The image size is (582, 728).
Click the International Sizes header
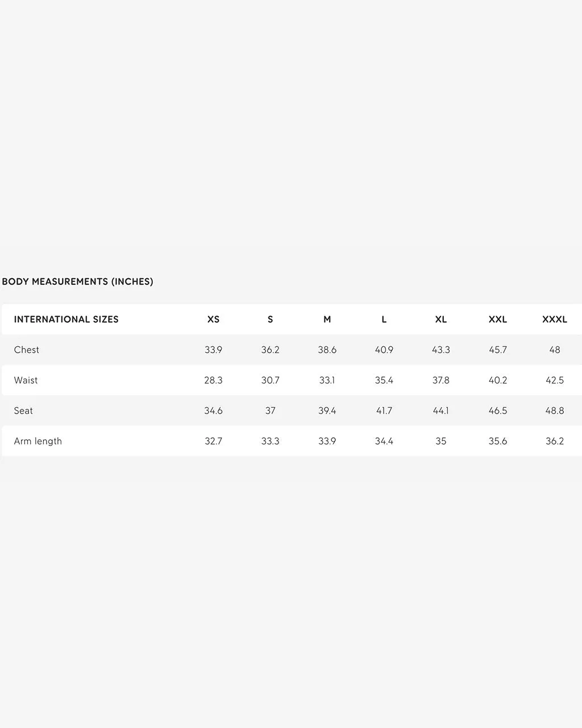(x=66, y=320)
